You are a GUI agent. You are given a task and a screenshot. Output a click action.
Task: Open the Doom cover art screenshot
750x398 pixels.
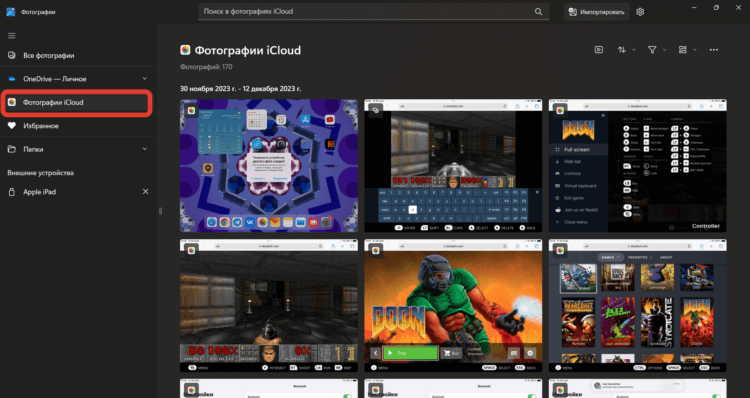point(453,306)
